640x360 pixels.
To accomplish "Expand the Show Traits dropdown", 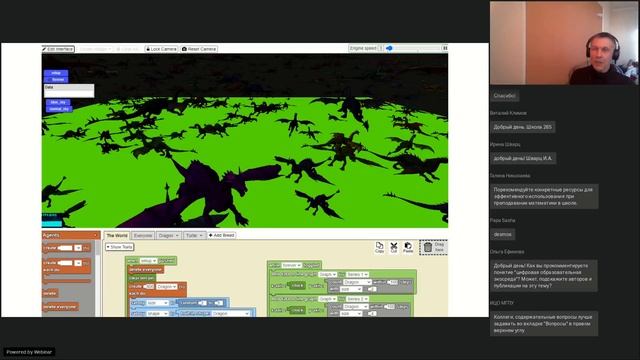I will tap(120, 247).
